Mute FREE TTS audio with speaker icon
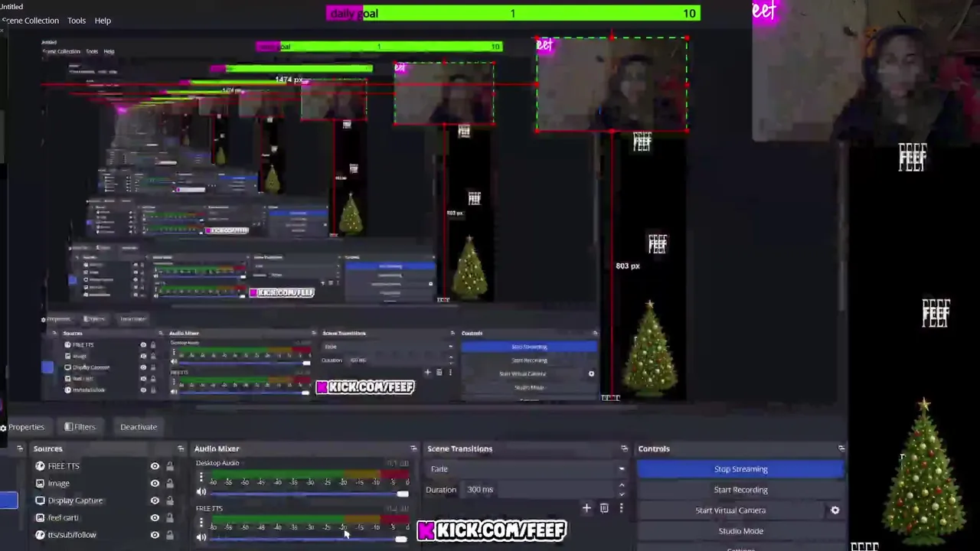Image resolution: width=980 pixels, height=551 pixels. click(x=201, y=537)
